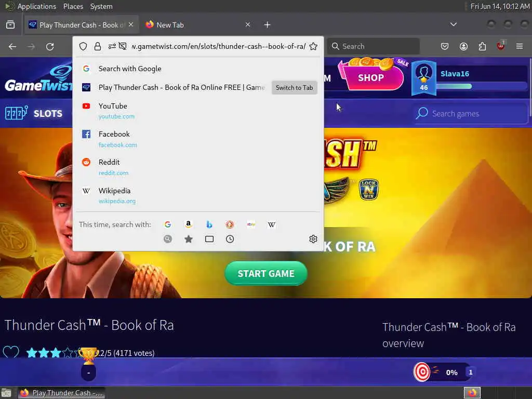
Task: Search this time with Wikipedia icon
Action: (x=272, y=224)
